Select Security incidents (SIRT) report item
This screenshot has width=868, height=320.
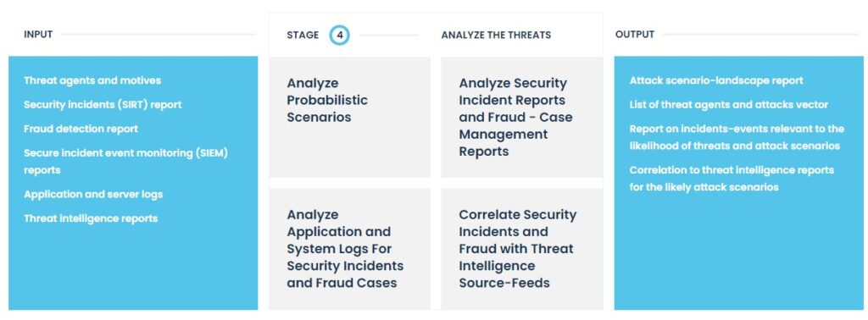[x=103, y=104]
